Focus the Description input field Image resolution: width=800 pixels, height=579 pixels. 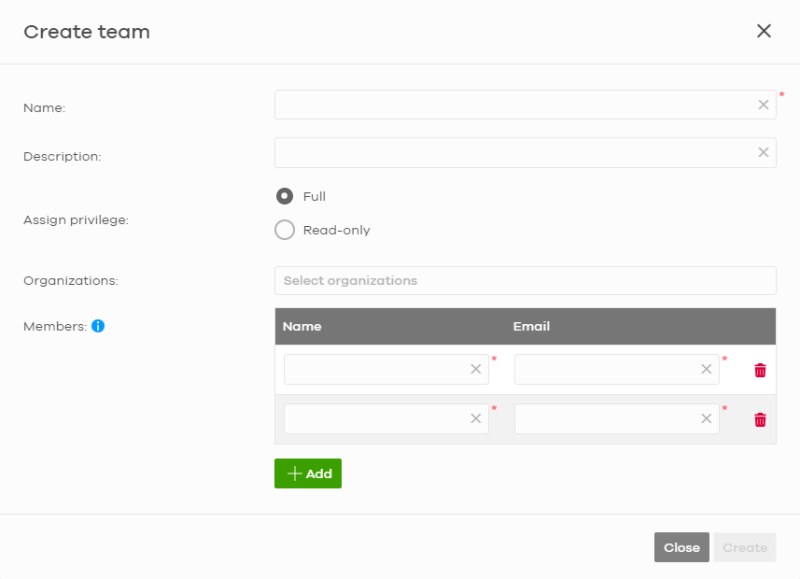pyautogui.click(x=525, y=152)
